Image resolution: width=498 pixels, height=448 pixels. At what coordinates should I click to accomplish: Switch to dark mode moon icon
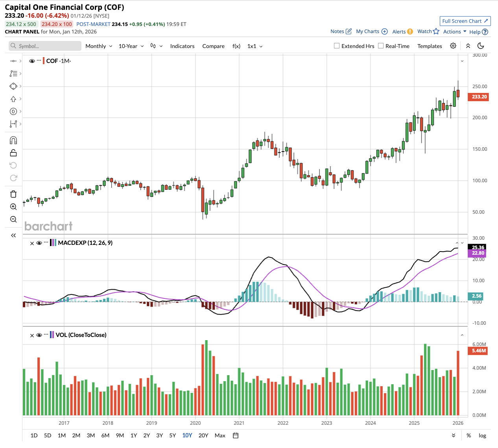pos(481,46)
